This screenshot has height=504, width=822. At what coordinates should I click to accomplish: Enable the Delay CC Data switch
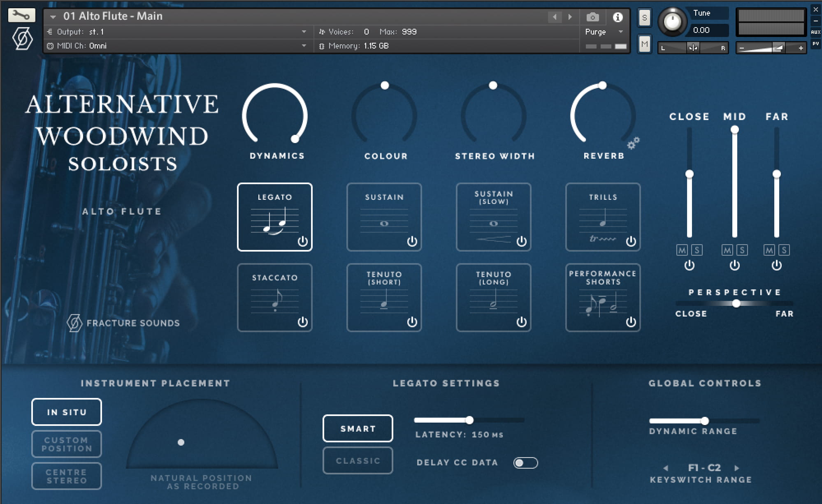(525, 463)
